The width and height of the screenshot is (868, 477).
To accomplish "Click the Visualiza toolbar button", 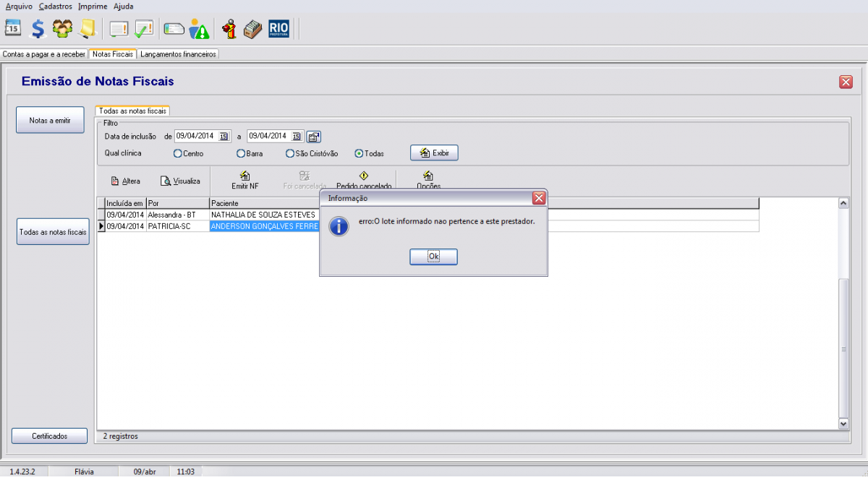I will (x=180, y=181).
